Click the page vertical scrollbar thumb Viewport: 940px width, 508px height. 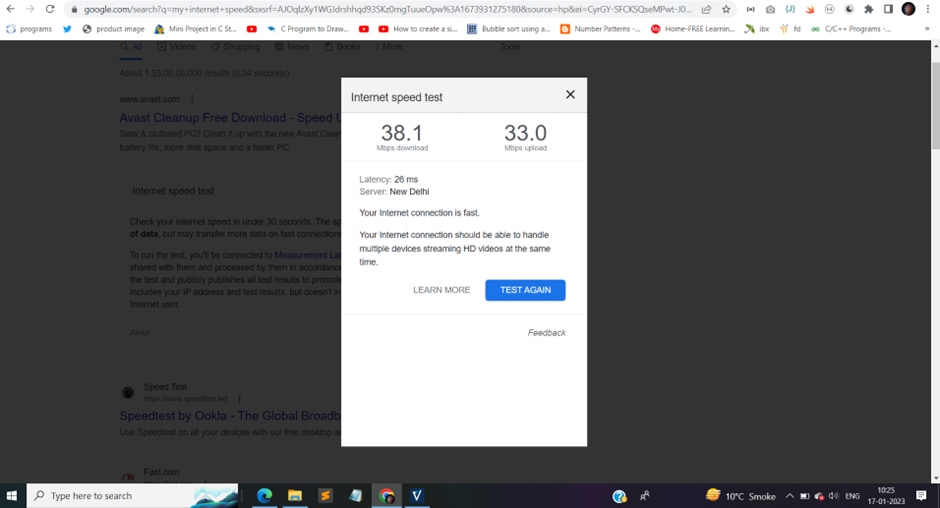(x=935, y=105)
